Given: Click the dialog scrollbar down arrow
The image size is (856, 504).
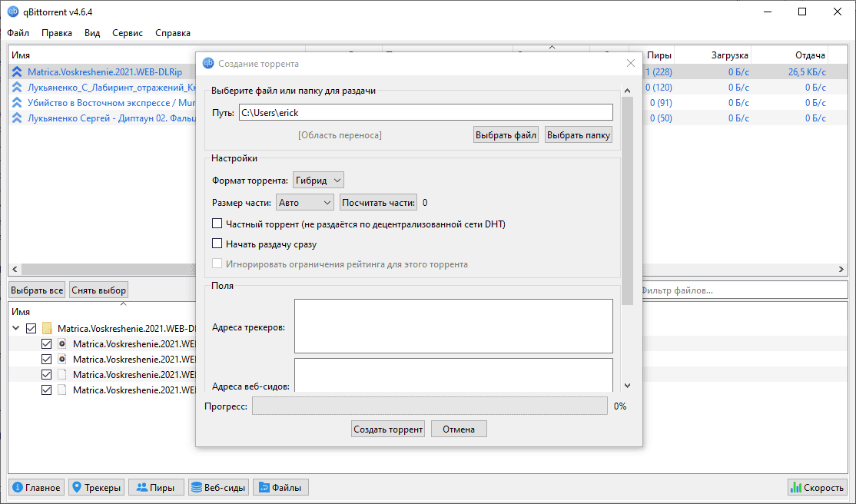Looking at the screenshot, I should click(627, 386).
